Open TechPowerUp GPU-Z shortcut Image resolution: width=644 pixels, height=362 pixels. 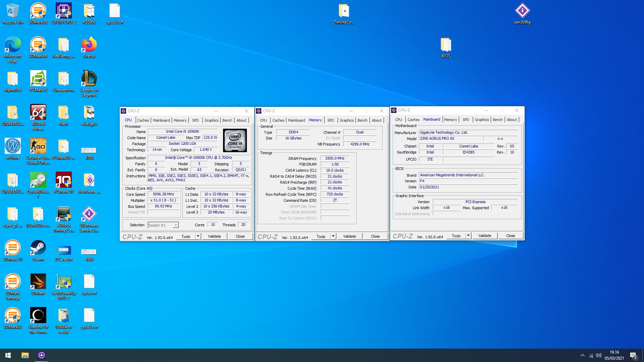[64, 287]
